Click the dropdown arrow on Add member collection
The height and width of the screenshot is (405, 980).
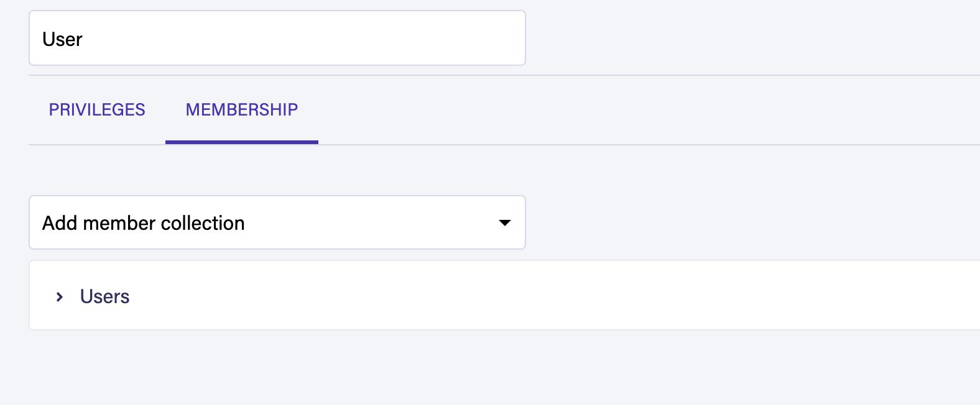click(x=505, y=222)
